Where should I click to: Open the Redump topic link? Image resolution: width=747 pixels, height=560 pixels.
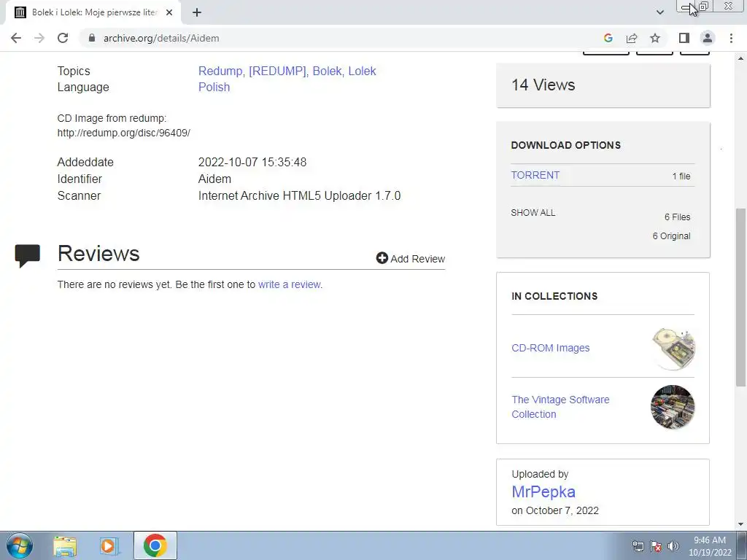coord(220,71)
